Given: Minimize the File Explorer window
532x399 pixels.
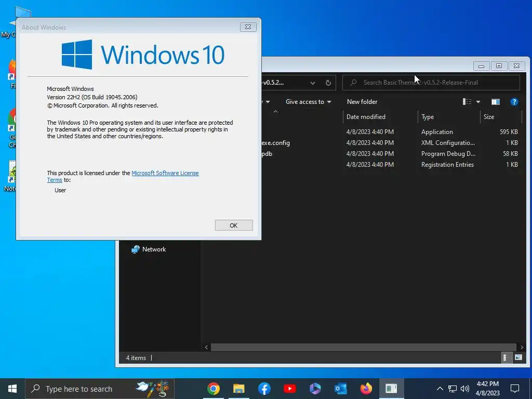Looking at the screenshot, I should pos(481,66).
